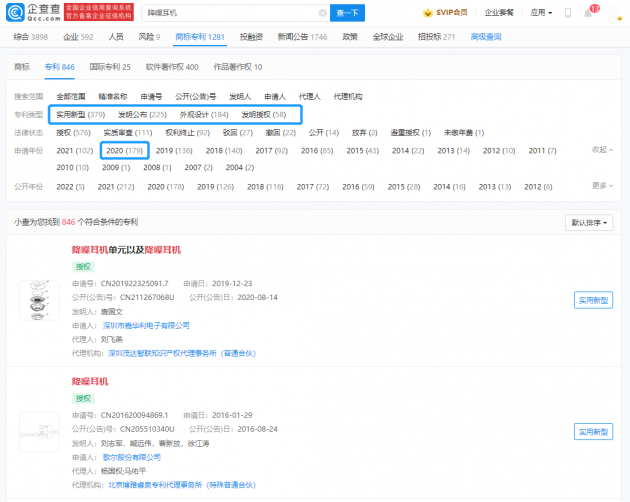Filter application year 2021 (102)
The height and width of the screenshot is (502, 630).
point(75,151)
